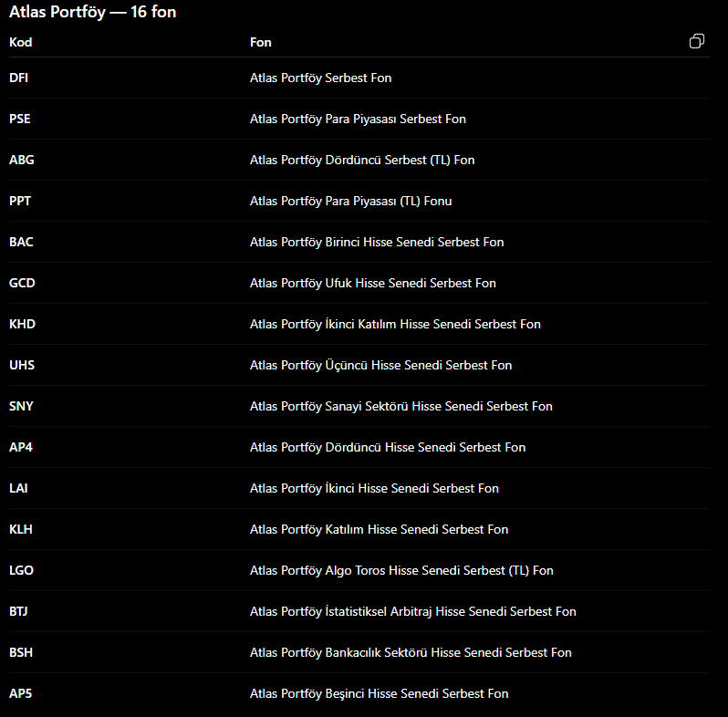728x717 pixels.
Task: Click the copy table icon
Action: pyautogui.click(x=696, y=41)
